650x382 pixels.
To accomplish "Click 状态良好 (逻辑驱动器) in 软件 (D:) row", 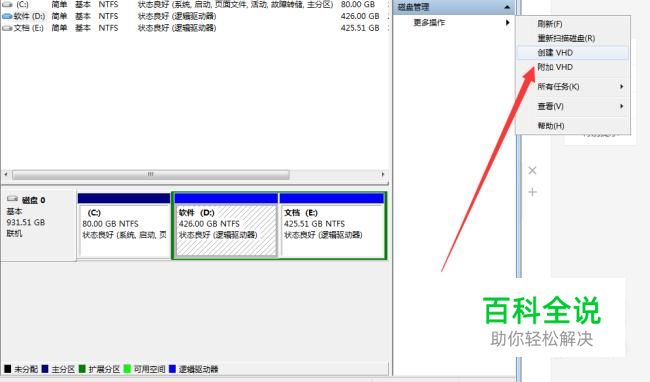I will (177, 16).
